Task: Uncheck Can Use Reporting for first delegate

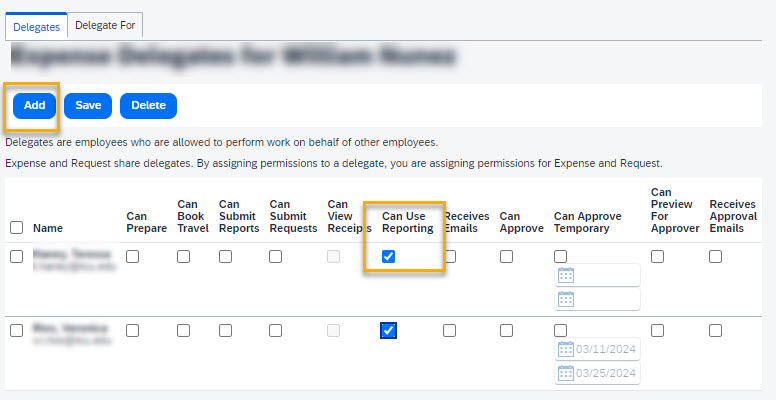Action: 389,257
